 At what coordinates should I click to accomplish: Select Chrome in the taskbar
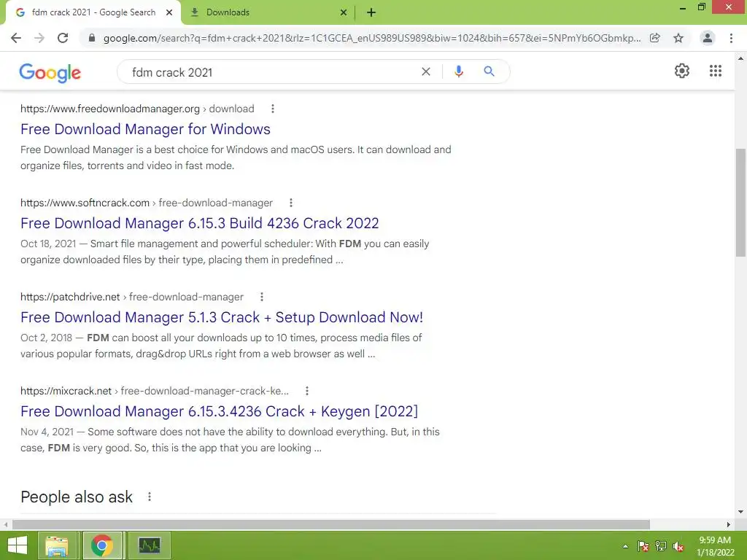[x=102, y=545]
